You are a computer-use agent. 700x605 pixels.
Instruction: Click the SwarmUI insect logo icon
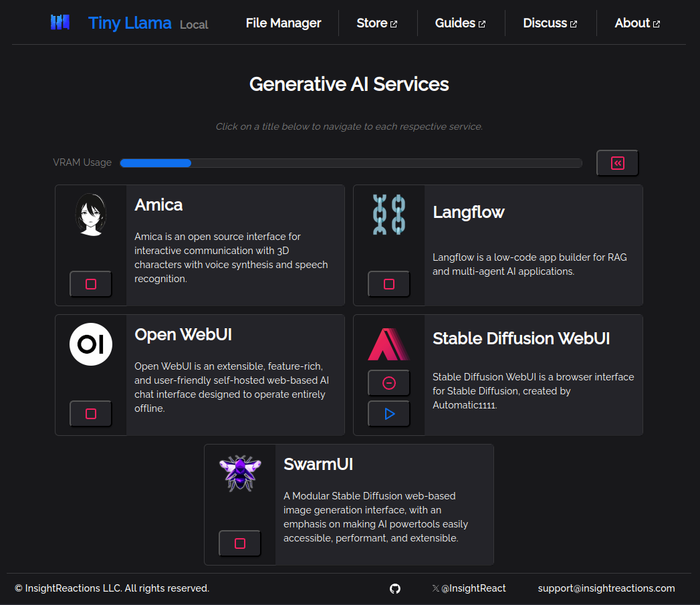pos(240,474)
